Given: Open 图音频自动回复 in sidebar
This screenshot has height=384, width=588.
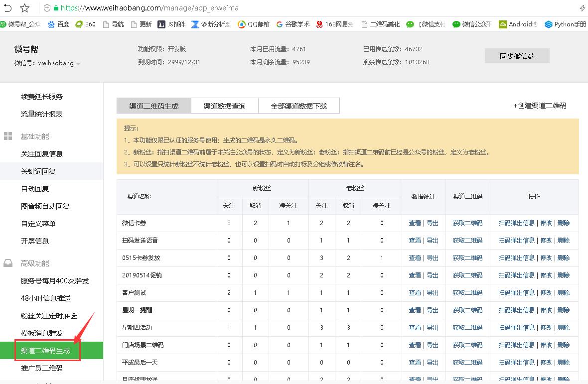Looking at the screenshot, I should (45, 206).
